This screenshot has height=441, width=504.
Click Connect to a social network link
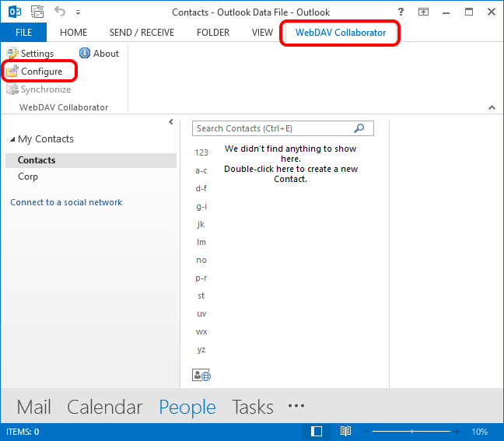66,202
